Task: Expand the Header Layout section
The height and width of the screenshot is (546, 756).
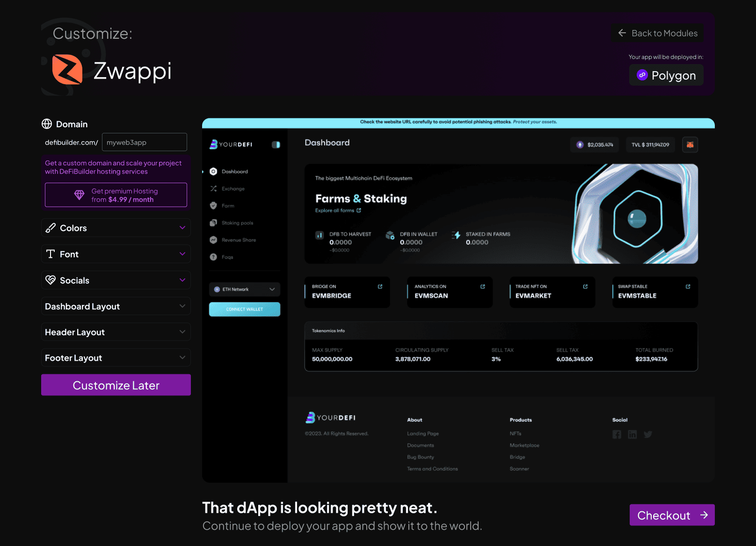Action: coord(116,332)
